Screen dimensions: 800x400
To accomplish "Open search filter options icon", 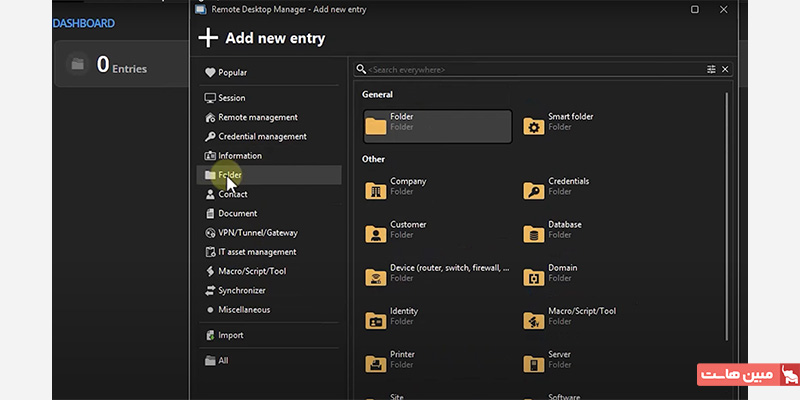I will (x=711, y=69).
